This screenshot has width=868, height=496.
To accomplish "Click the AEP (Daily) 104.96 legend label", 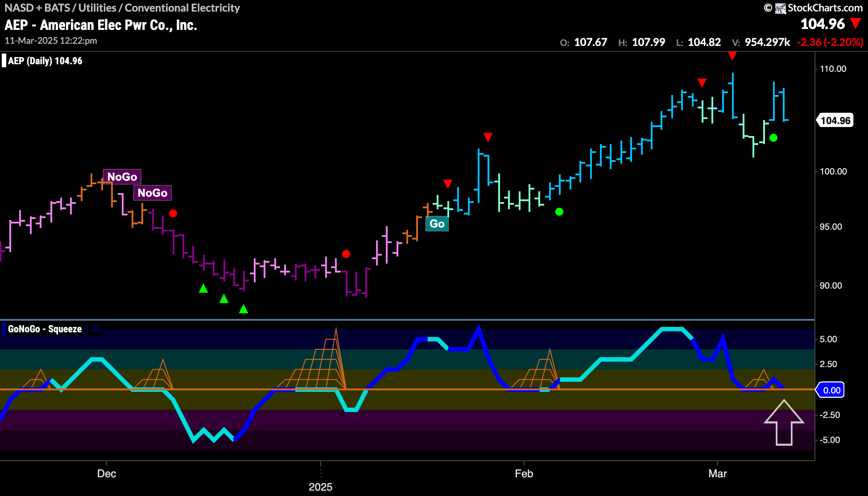I will pyautogui.click(x=45, y=61).
